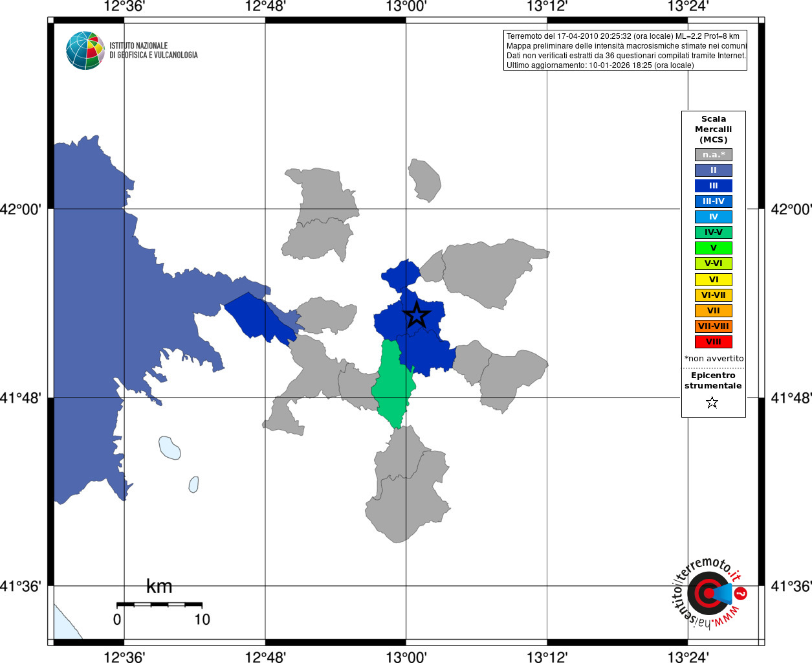The image size is (812, 663).
Task: Click the black epicenter star on the map
Action: (x=417, y=315)
